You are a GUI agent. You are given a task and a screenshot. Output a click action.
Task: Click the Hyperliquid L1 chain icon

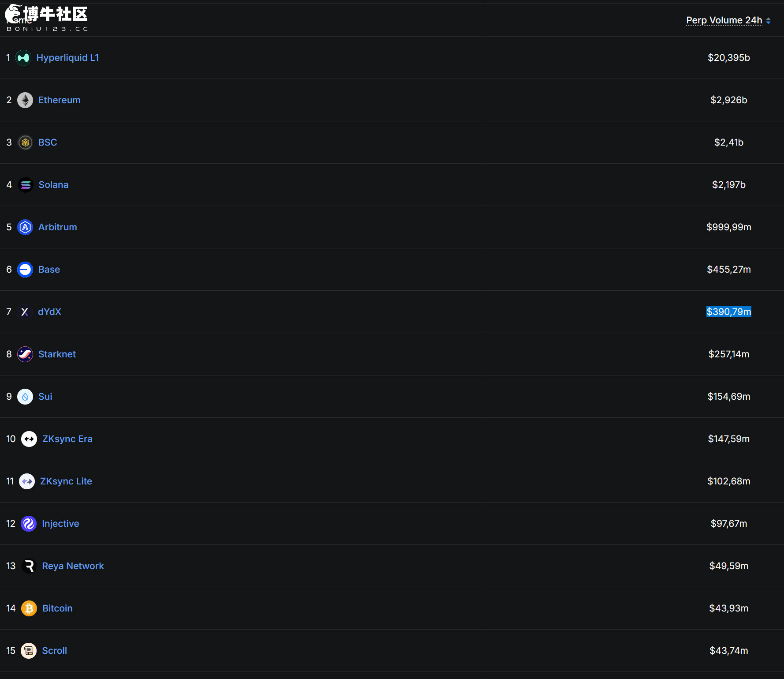click(23, 58)
